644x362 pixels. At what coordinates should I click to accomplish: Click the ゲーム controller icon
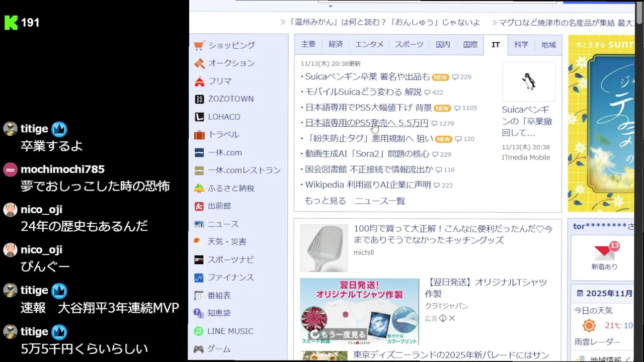(199, 349)
